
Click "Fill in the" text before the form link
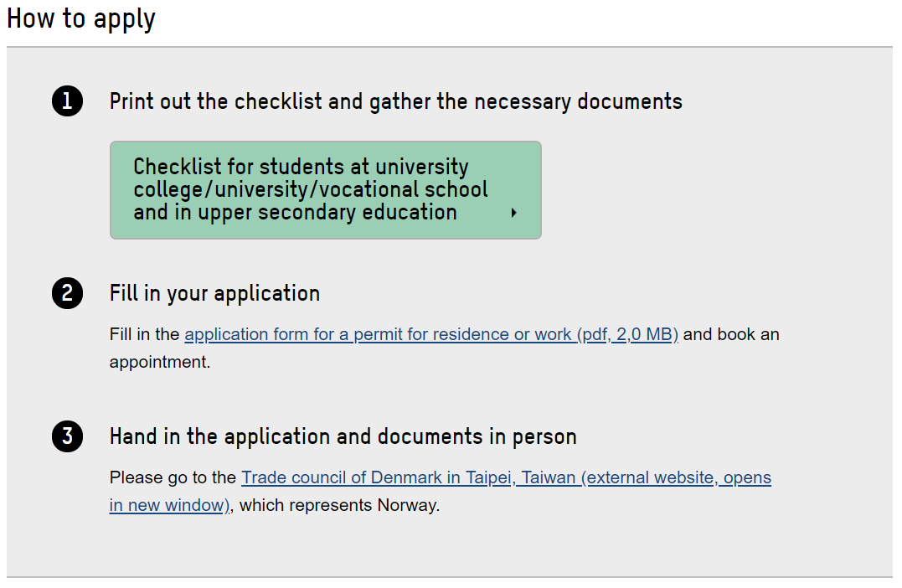click(x=144, y=335)
